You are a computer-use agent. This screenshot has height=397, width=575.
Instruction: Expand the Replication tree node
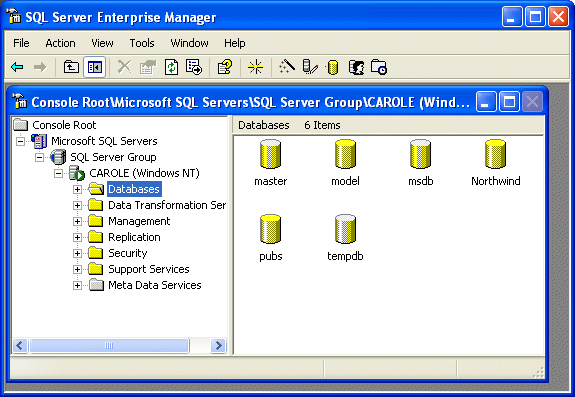pyautogui.click(x=77, y=238)
